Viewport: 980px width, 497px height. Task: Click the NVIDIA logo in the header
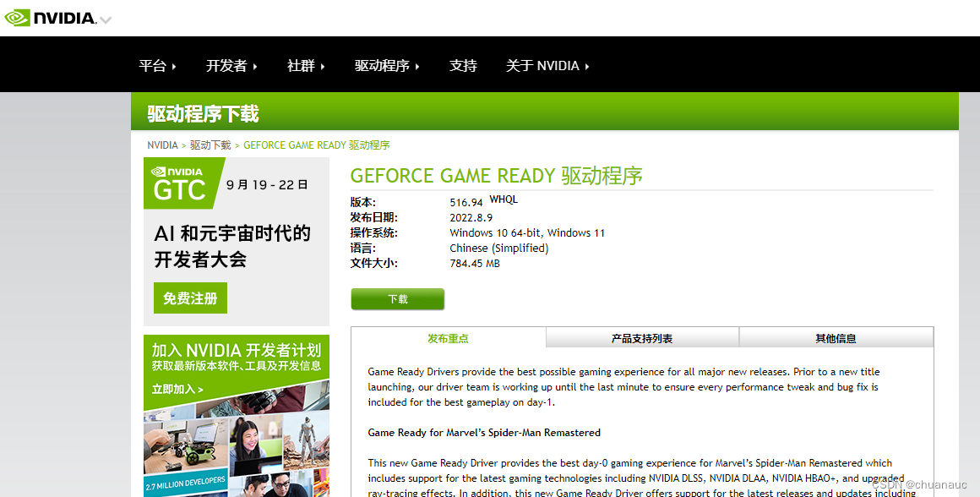click(x=51, y=18)
